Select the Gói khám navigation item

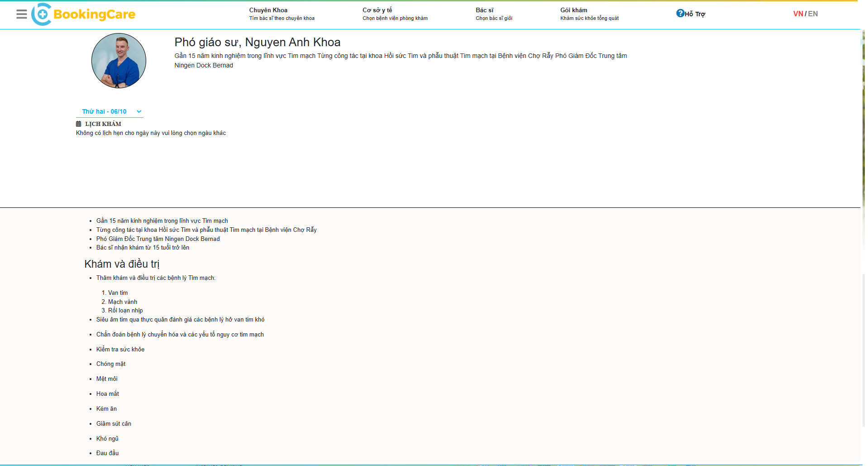point(573,10)
